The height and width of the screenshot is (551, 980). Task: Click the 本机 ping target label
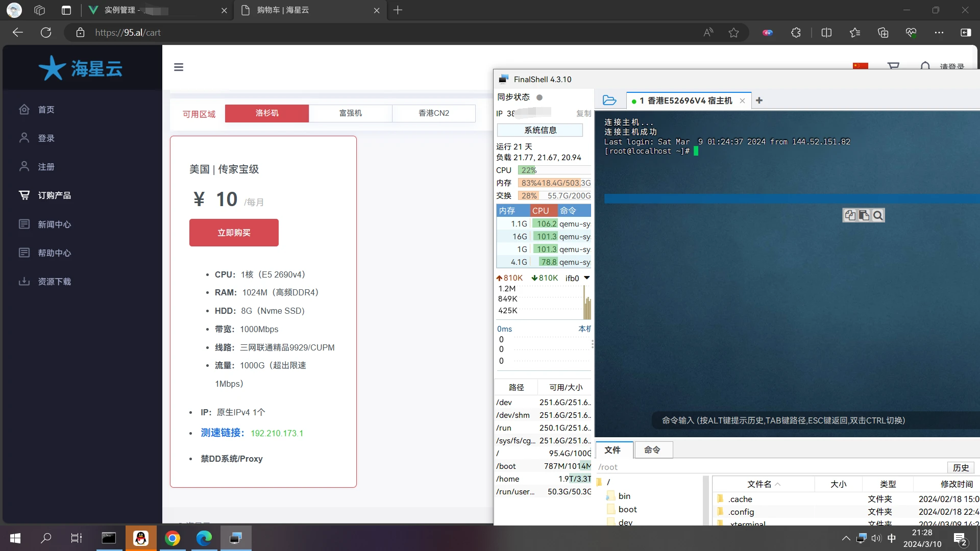[x=584, y=329]
